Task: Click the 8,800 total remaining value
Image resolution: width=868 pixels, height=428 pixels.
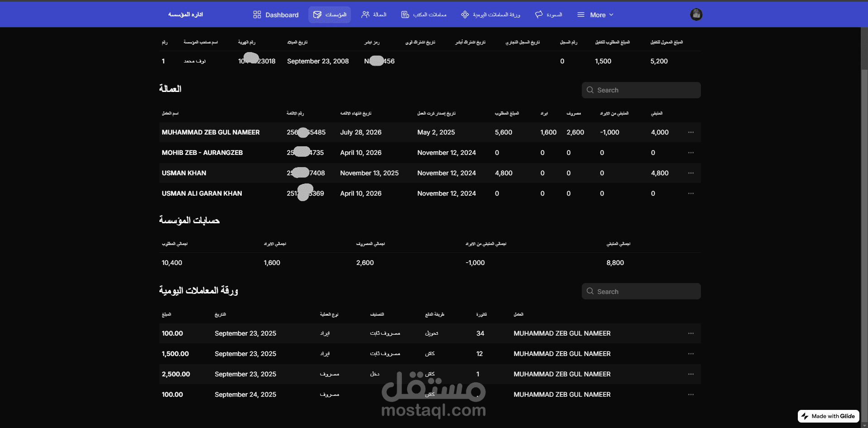Action: click(x=615, y=263)
